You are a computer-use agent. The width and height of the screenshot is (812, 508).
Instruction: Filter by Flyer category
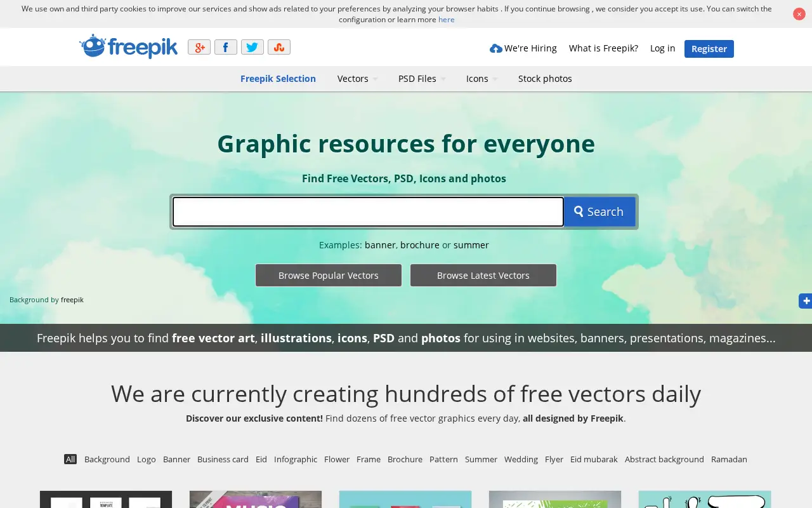tap(554, 459)
